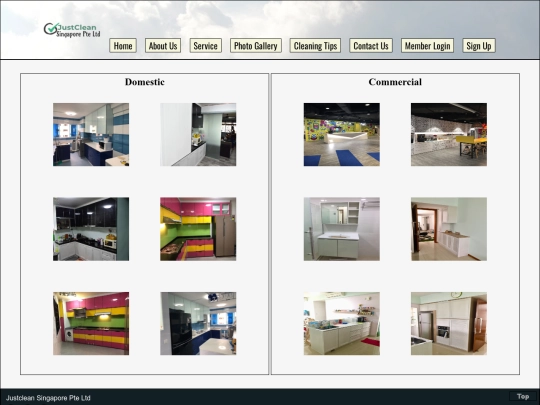
Task: Open the white vanity sink and mirror photo
Action: click(342, 229)
